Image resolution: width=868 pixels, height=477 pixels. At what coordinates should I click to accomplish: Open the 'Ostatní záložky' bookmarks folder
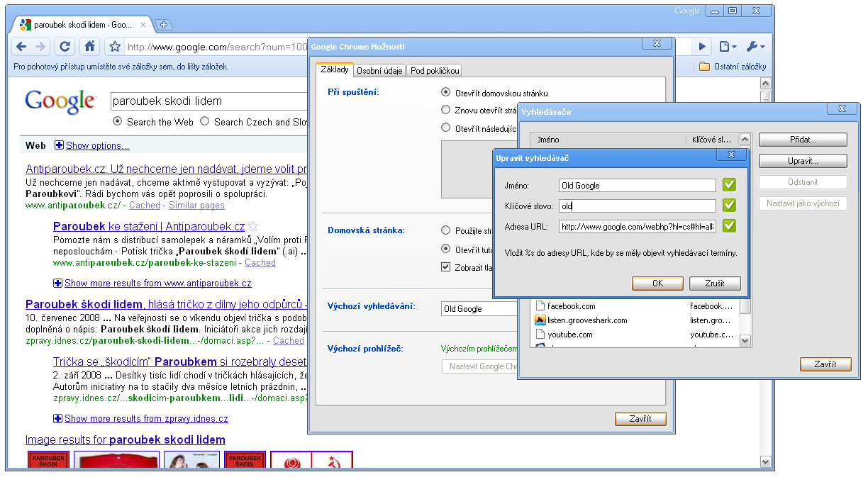(x=733, y=67)
